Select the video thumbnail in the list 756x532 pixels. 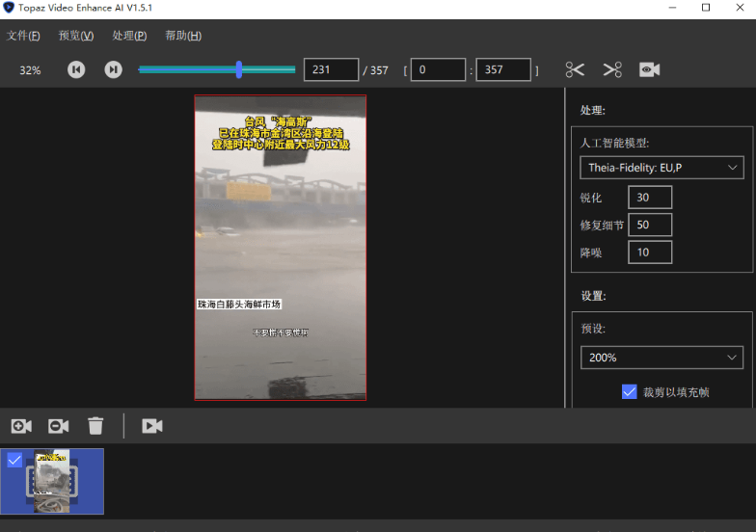[52, 482]
